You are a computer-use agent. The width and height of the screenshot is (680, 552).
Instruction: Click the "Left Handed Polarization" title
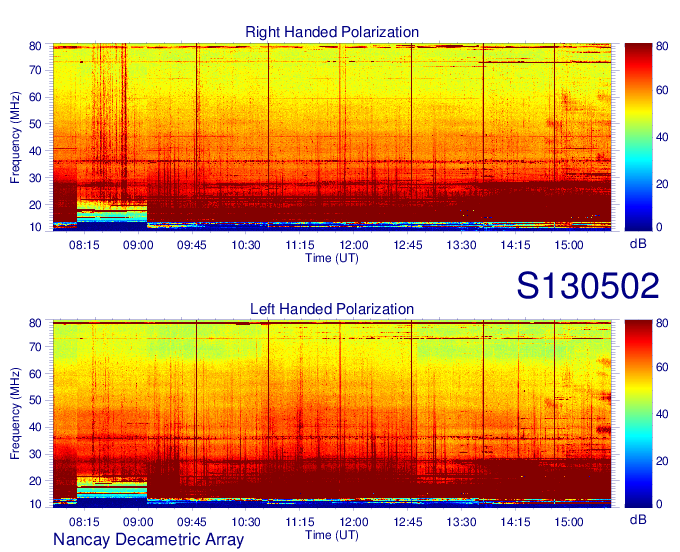click(332, 309)
